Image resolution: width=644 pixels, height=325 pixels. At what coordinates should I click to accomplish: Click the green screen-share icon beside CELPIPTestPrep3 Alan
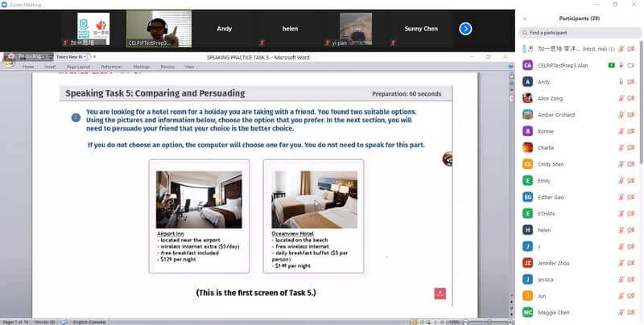point(611,64)
